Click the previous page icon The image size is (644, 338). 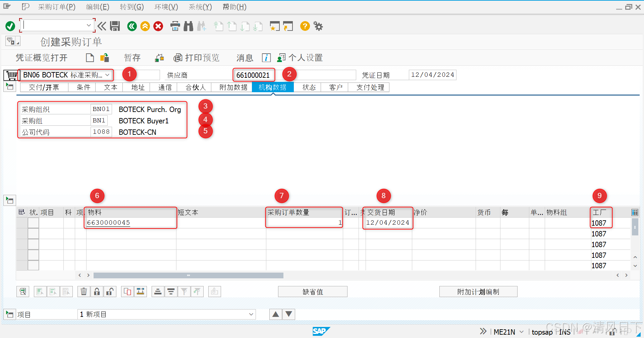[232, 26]
